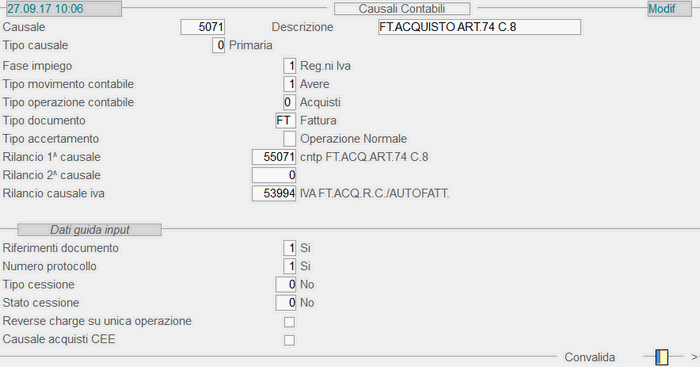Select Tipo movimento contabile field
The height and width of the screenshot is (367, 700).
[289, 84]
